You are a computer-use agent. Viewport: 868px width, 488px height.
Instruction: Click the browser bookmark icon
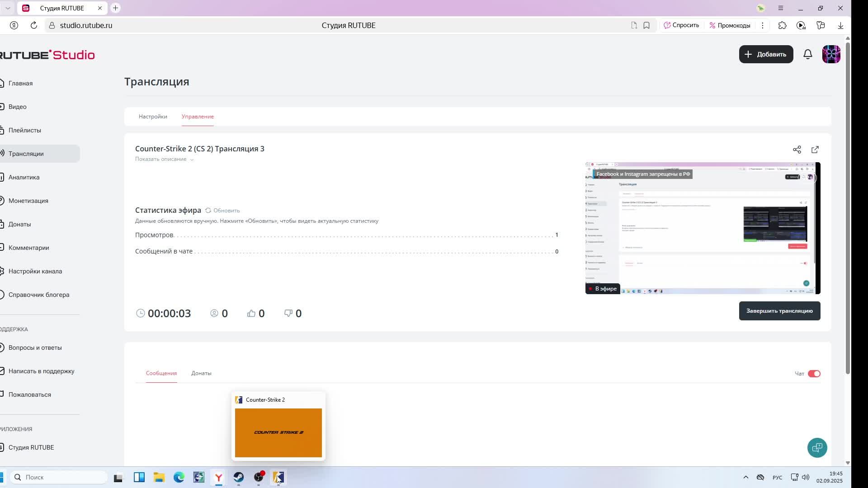[646, 25]
